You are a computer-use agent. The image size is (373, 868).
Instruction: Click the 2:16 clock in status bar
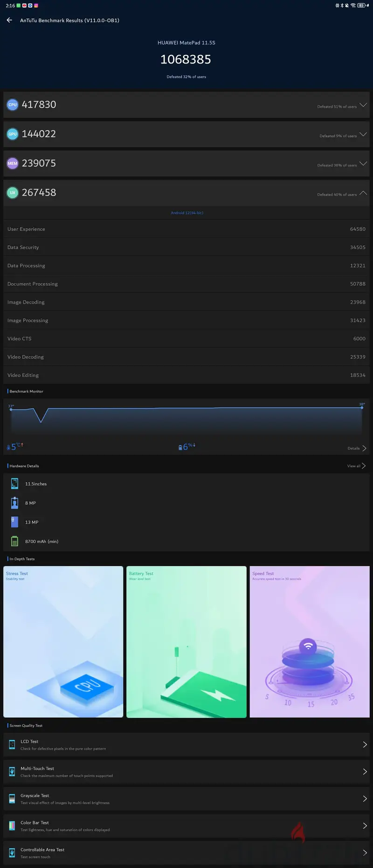pos(10,6)
